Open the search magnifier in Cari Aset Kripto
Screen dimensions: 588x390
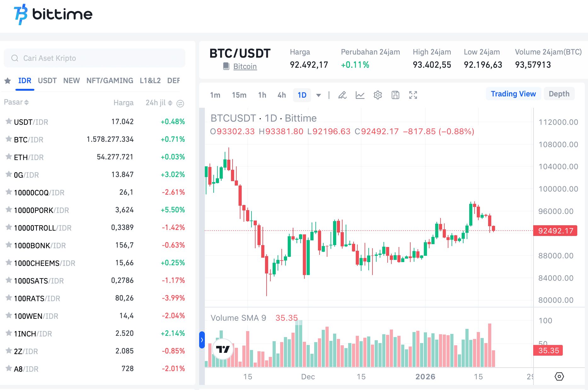click(x=14, y=58)
